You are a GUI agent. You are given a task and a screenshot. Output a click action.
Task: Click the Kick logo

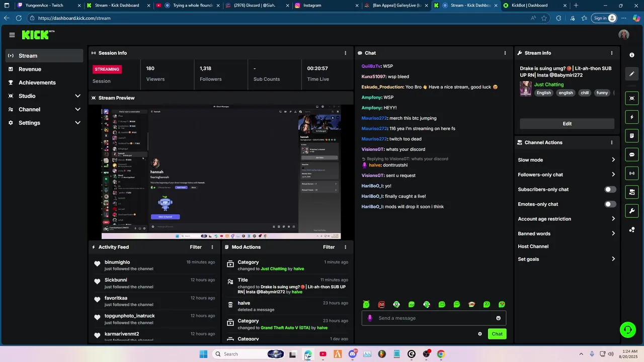point(38,35)
